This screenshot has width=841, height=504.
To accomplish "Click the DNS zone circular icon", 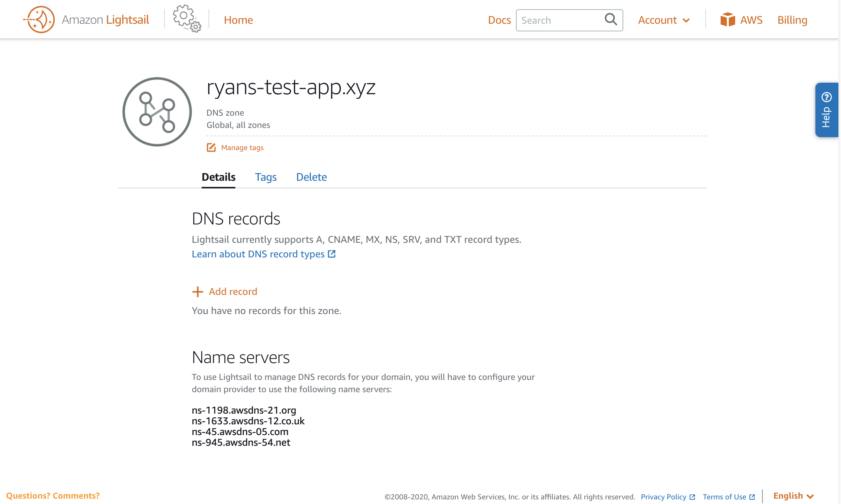I will [x=157, y=112].
